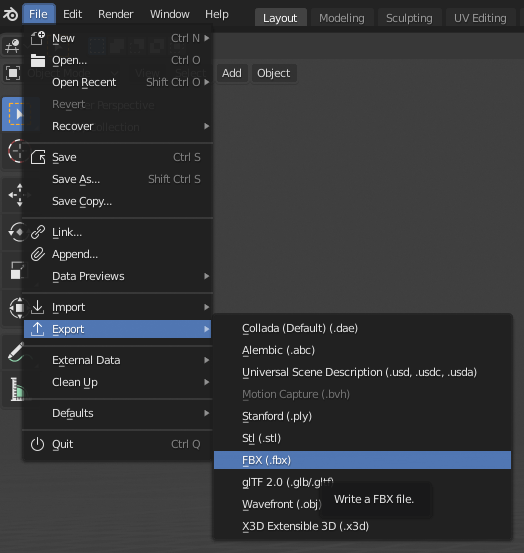Export as Universal Scene Description
Viewport: 524px width, 553px height.
pyautogui.click(x=362, y=372)
